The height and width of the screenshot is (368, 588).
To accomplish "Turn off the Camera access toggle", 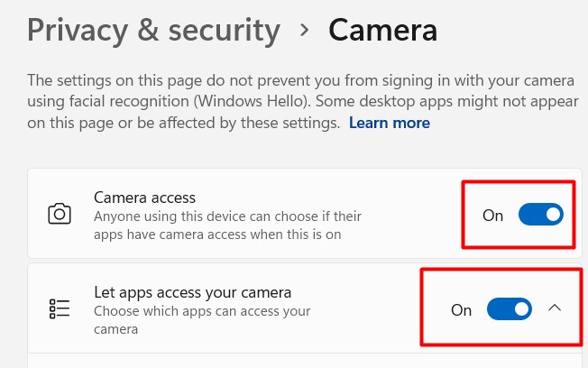I will (x=540, y=215).
